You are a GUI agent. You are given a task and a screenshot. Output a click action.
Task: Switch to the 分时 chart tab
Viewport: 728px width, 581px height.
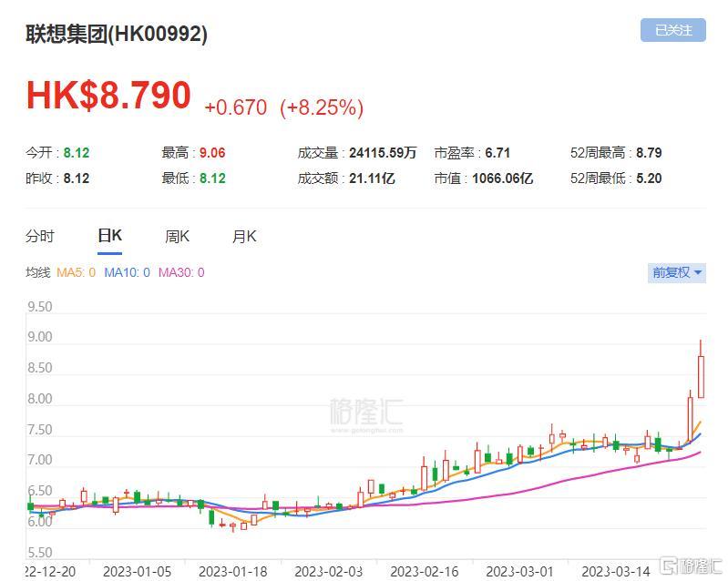pos(40,236)
